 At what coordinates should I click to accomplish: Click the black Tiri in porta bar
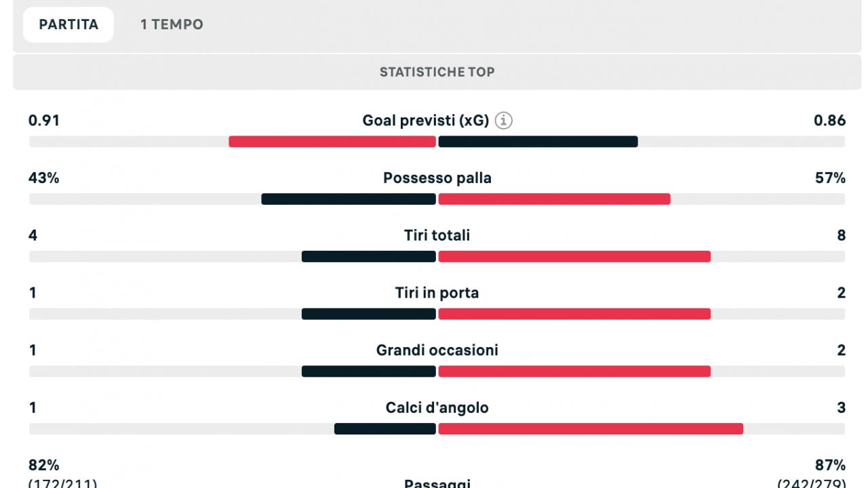tap(369, 314)
